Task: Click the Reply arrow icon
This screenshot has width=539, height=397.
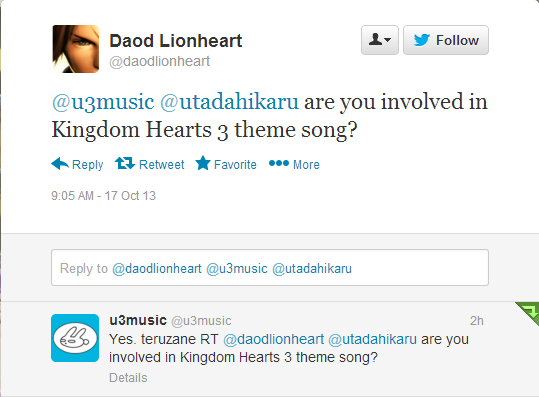Action: [60, 164]
